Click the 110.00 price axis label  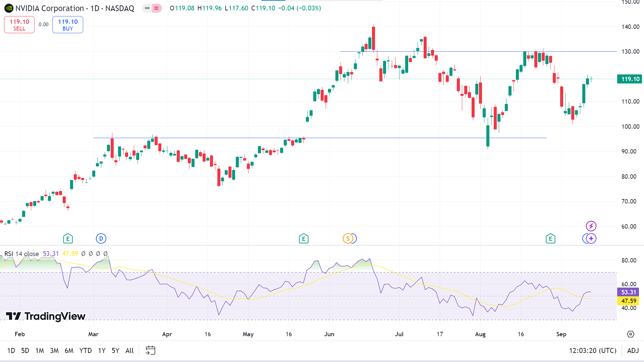coord(630,102)
